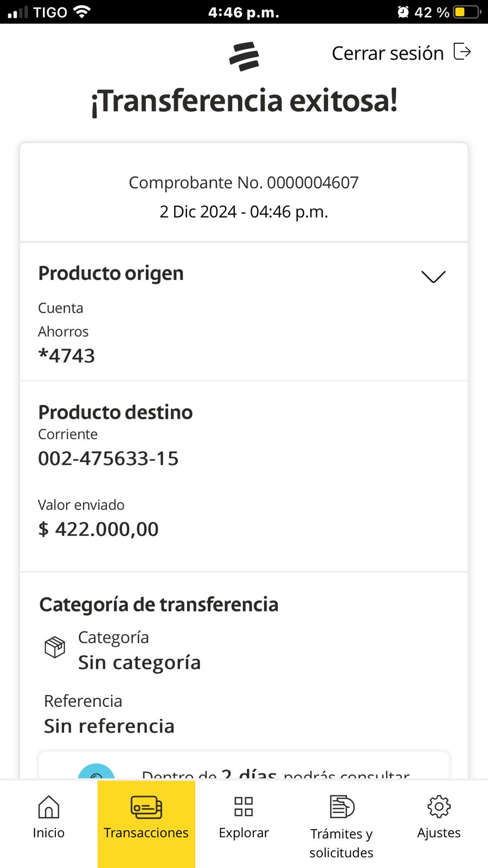This screenshot has width=488, height=868.
Task: Tap Sin referencia field
Action: pos(109,726)
